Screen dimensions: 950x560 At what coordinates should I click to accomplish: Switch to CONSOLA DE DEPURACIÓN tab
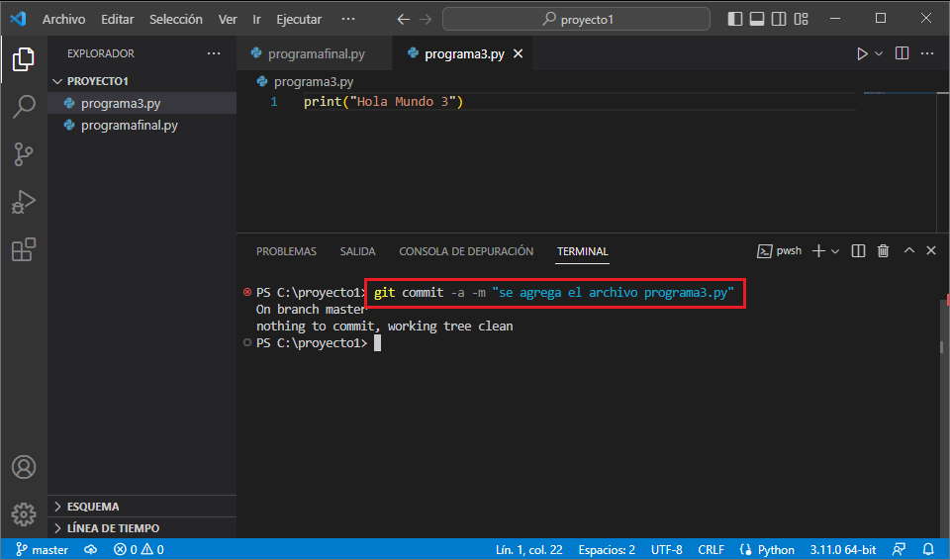click(466, 251)
